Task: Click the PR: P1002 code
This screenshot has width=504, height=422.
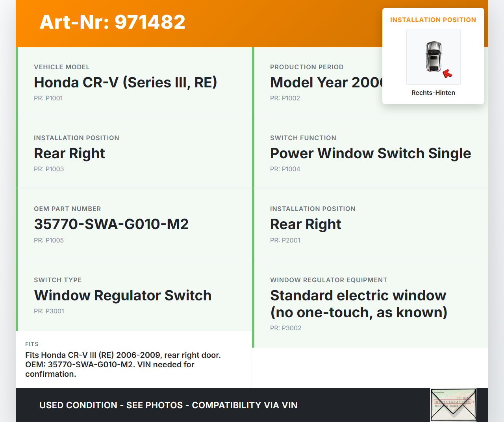Action: point(285,98)
